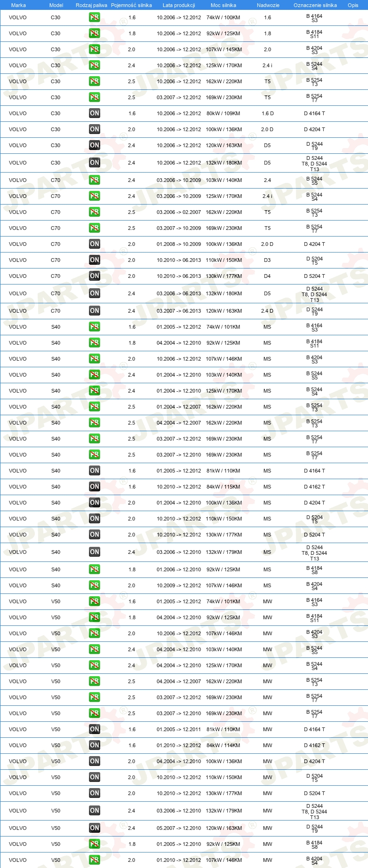Select the petrol icon in the C70 162kW / 220KM row
Image resolution: width=368 pixels, height=868 pixels.
[95, 212]
